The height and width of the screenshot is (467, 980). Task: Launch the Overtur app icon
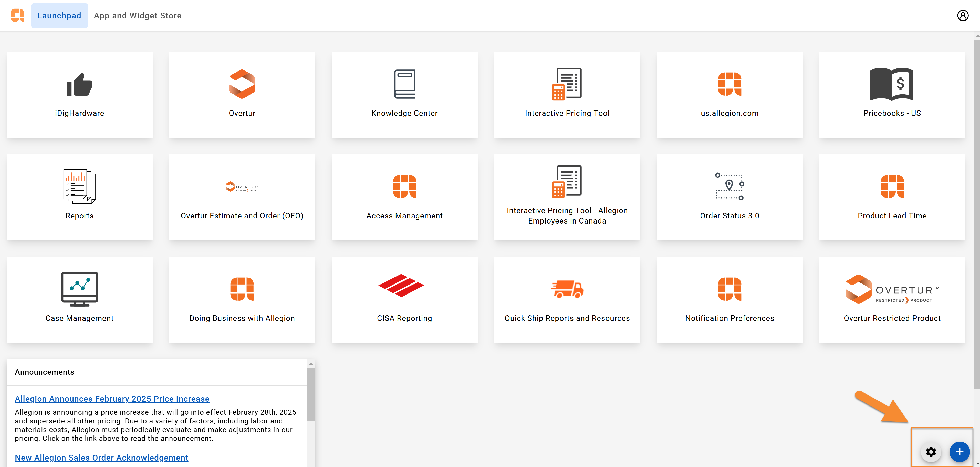click(x=242, y=84)
